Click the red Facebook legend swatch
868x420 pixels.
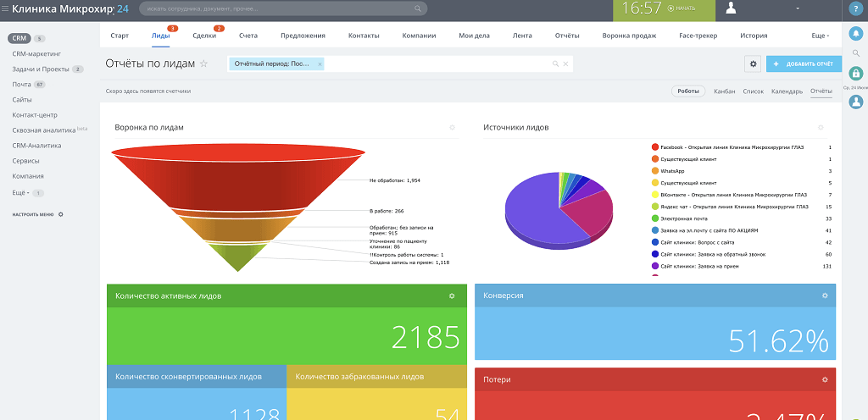pyautogui.click(x=655, y=147)
